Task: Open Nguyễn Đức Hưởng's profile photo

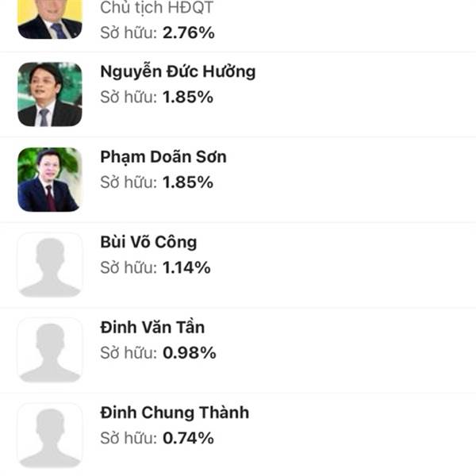Action: click(x=49, y=94)
